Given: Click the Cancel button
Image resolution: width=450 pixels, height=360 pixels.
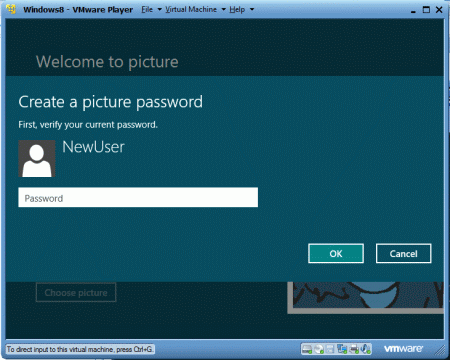Looking at the screenshot, I should [x=404, y=253].
